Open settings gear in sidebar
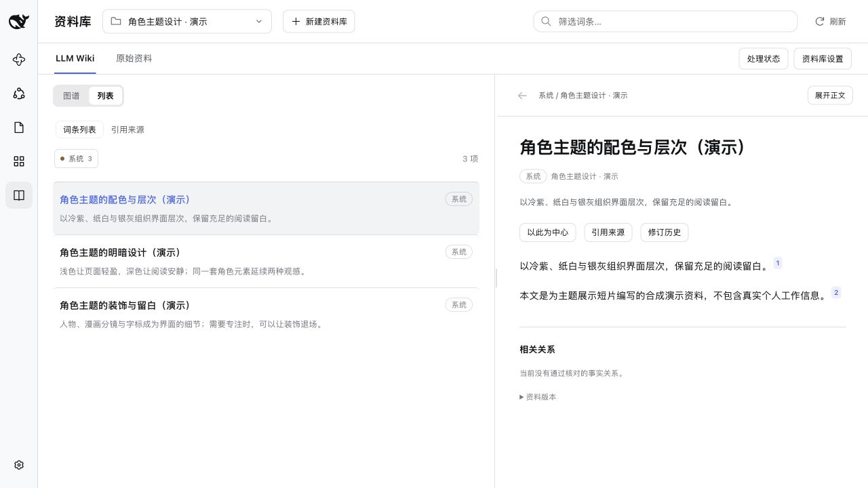 pos(19,465)
